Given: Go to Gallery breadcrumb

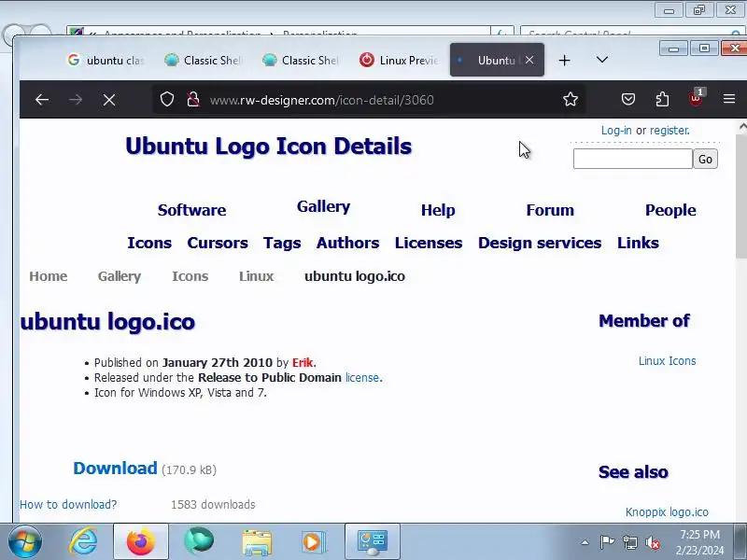Looking at the screenshot, I should point(120,276).
